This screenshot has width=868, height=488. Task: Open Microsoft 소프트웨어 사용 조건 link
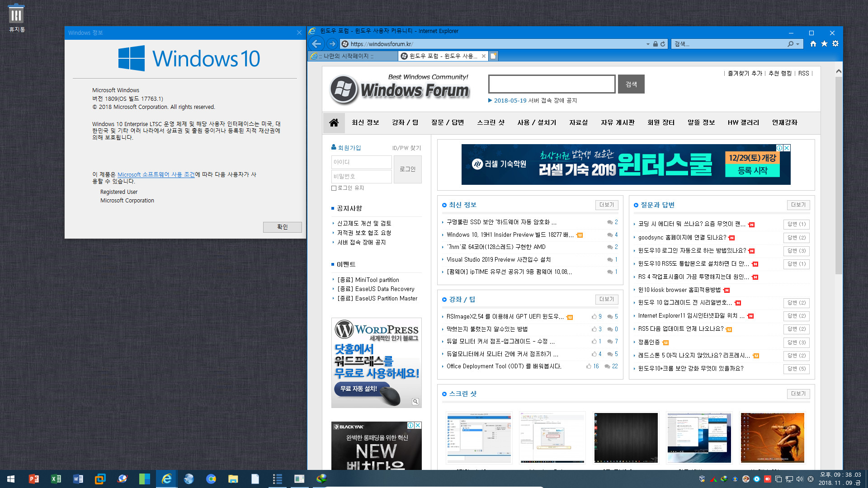coord(156,174)
